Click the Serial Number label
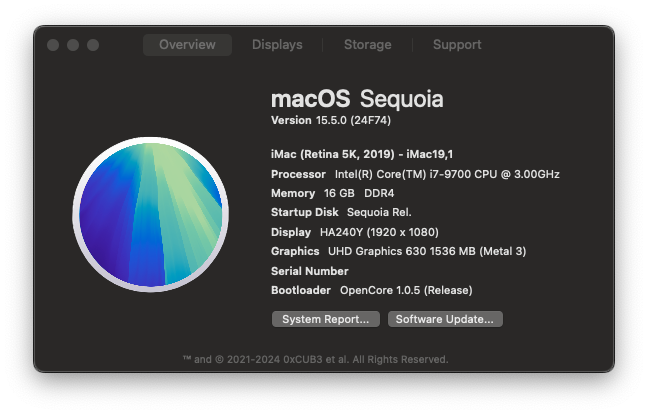This screenshot has height=414, width=648. 310,271
